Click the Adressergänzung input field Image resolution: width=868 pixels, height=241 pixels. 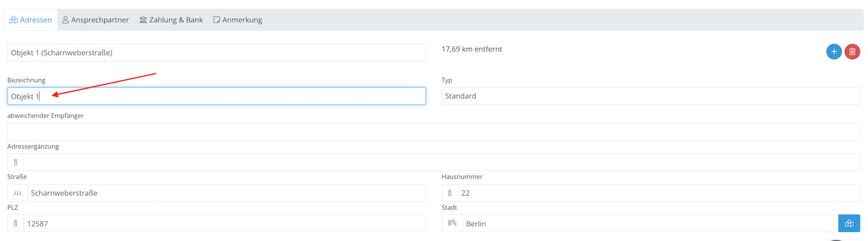(441, 162)
